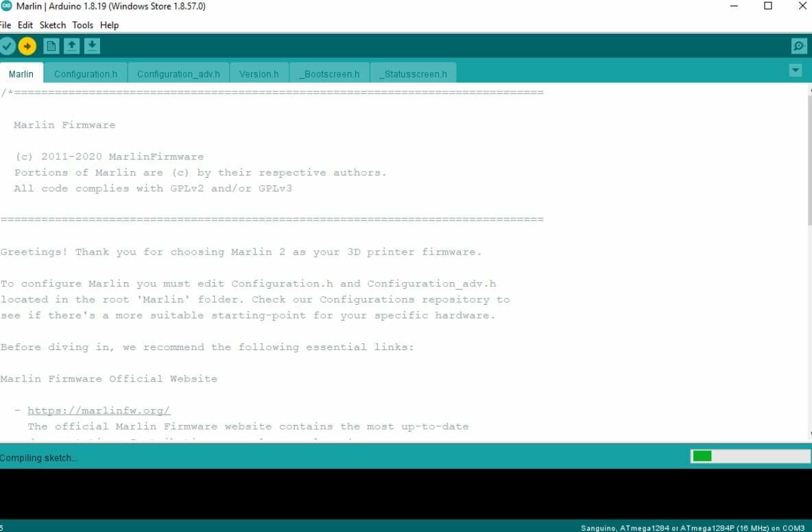Click the 'To configure Marlin you must' line
Screen dimensions: 812x532
pyautogui.click(x=248, y=284)
